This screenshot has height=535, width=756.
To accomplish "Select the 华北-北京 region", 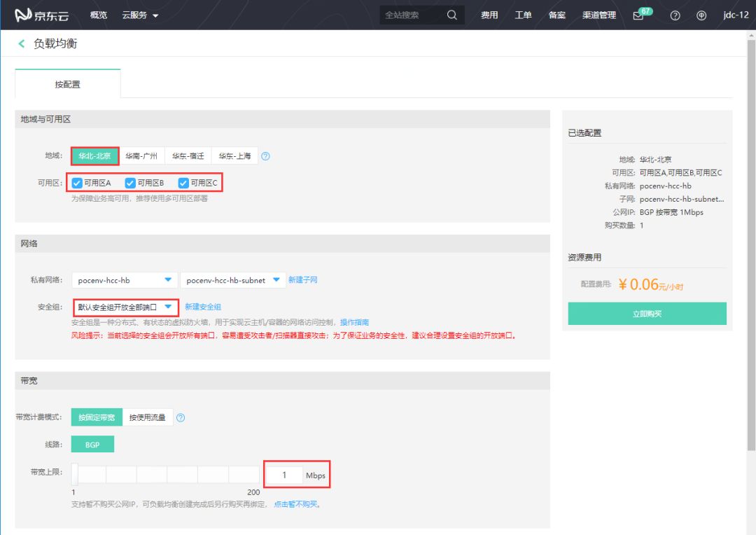I will point(95,156).
